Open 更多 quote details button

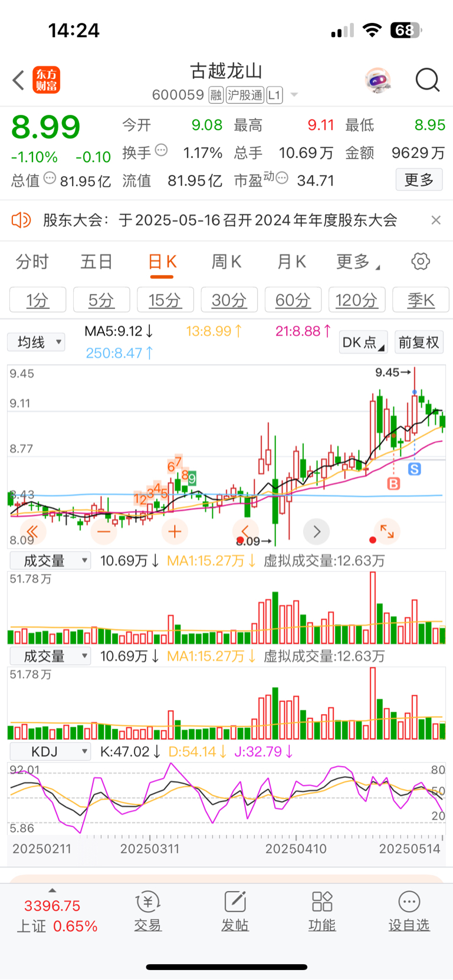tap(419, 180)
